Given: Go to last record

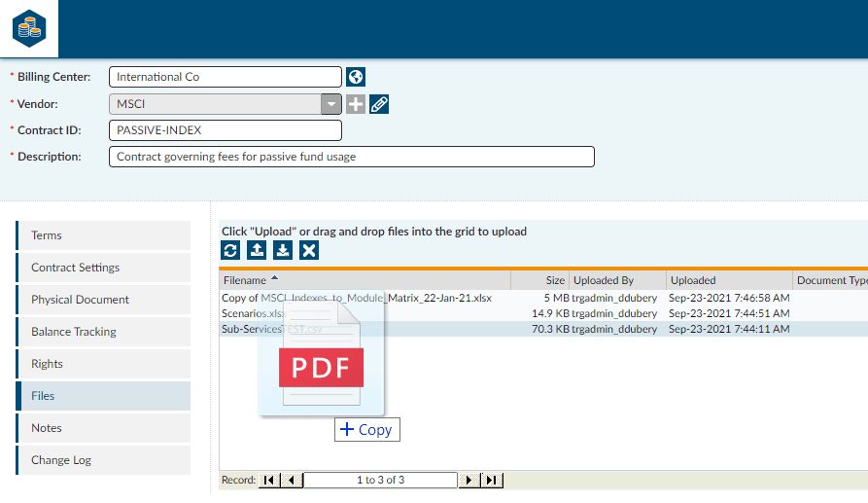Looking at the screenshot, I should [492, 480].
